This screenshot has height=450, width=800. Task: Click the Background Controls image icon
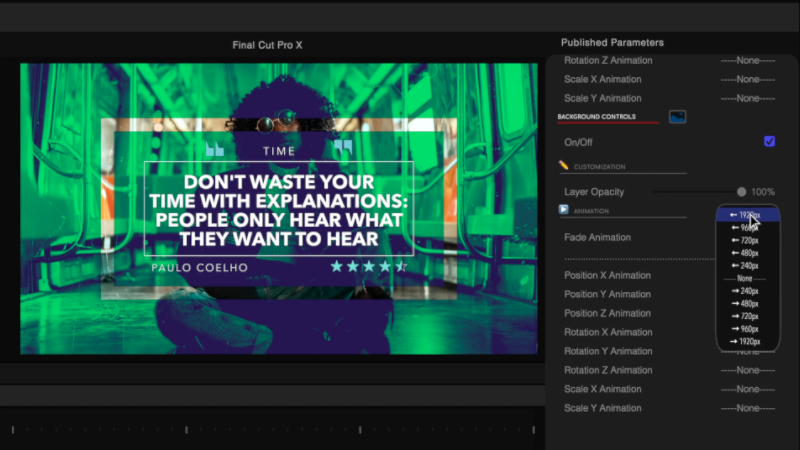point(677,117)
